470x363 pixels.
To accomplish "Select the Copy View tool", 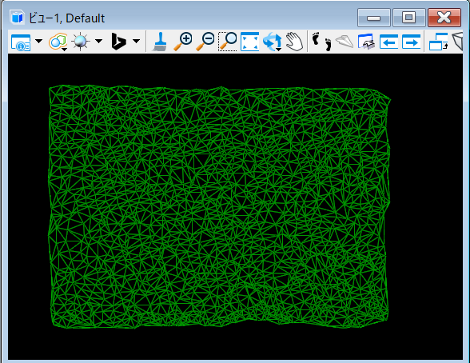I will click(x=438, y=42).
